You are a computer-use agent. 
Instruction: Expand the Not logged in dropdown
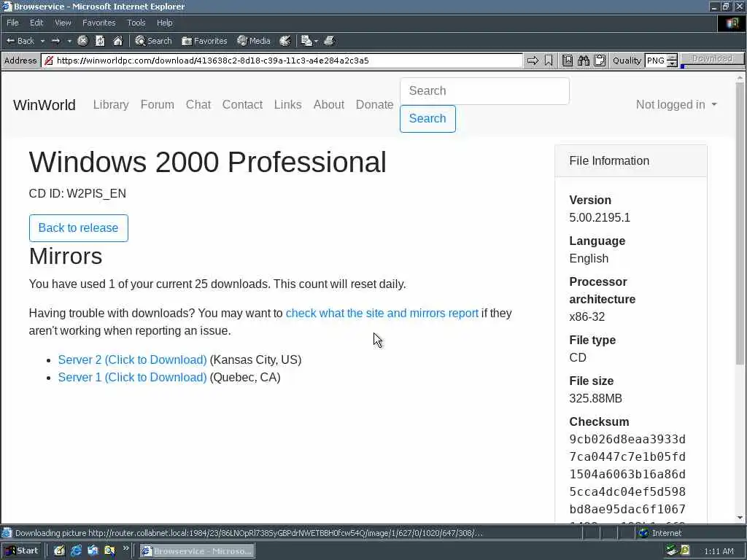click(x=676, y=105)
